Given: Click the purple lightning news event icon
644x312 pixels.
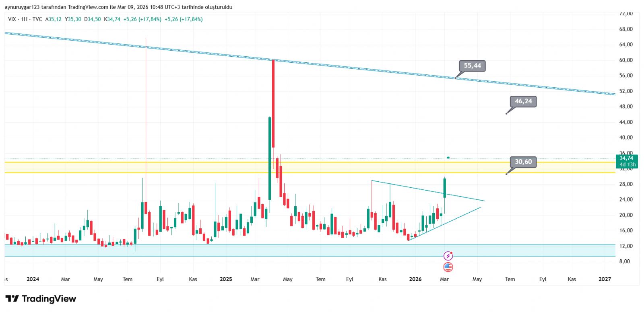Looking at the screenshot, I should [x=448, y=256].
